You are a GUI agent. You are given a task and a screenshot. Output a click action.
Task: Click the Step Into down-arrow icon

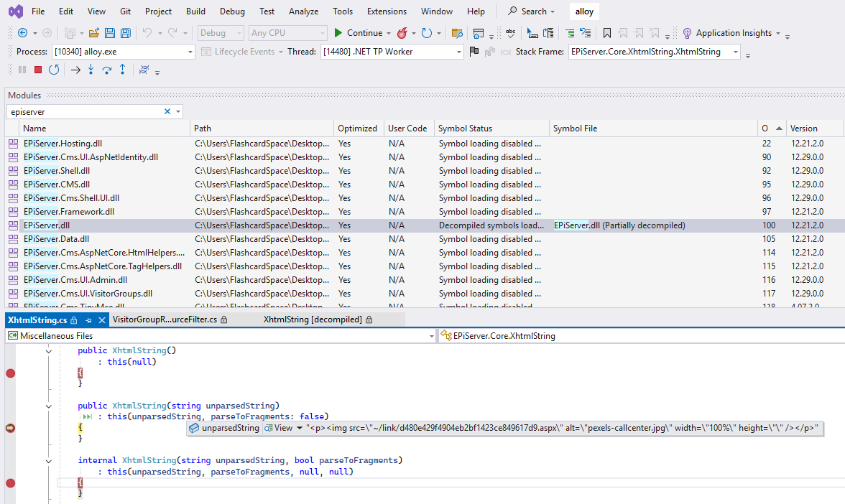pyautogui.click(x=91, y=70)
